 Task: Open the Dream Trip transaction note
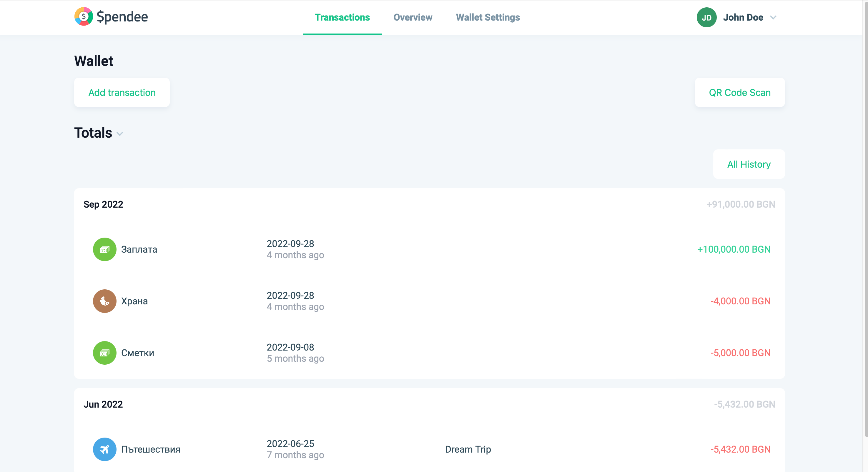point(468,449)
